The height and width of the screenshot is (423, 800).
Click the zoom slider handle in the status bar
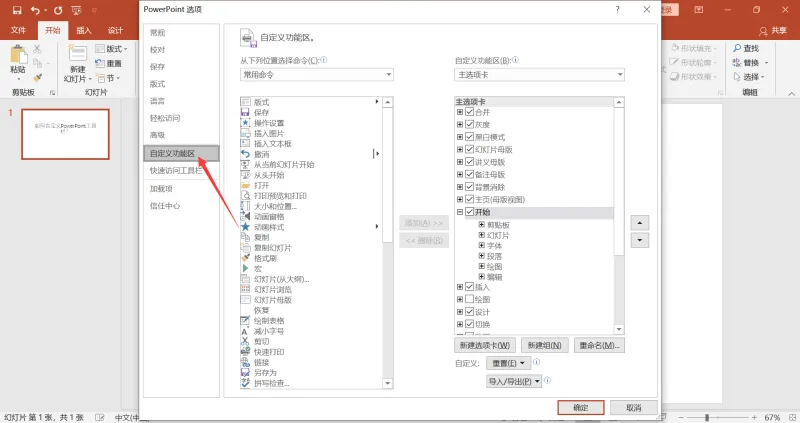pos(707,417)
